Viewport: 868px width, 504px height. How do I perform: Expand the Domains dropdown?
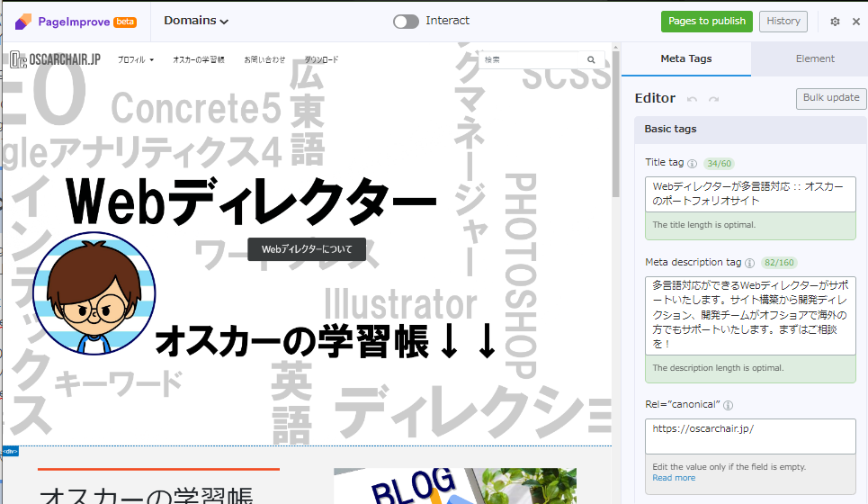196,21
